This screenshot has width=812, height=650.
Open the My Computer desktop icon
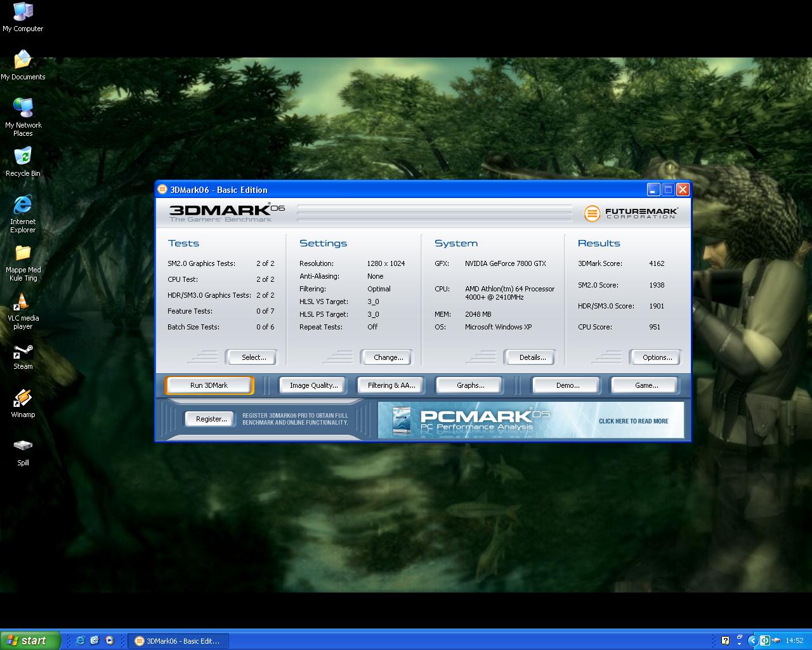23,17
